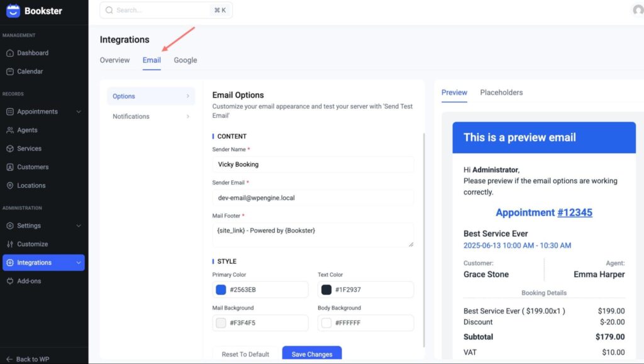Open Customers from the sidebar

click(x=44, y=168)
